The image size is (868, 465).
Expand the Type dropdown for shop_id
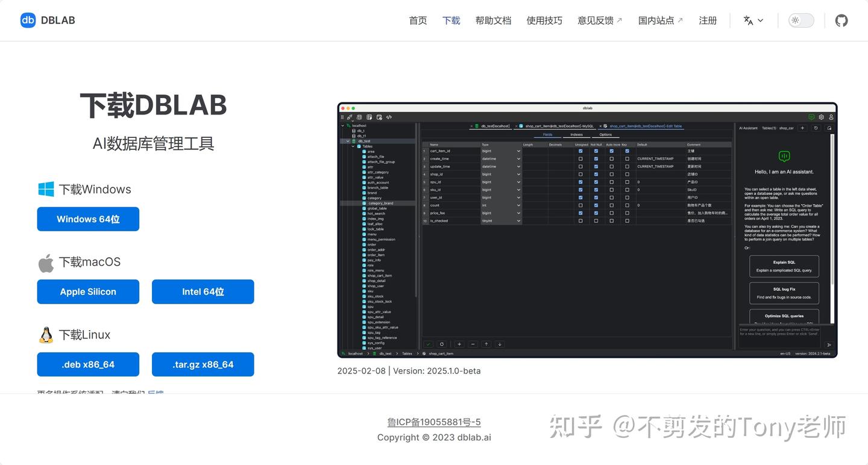pyautogui.click(x=518, y=174)
